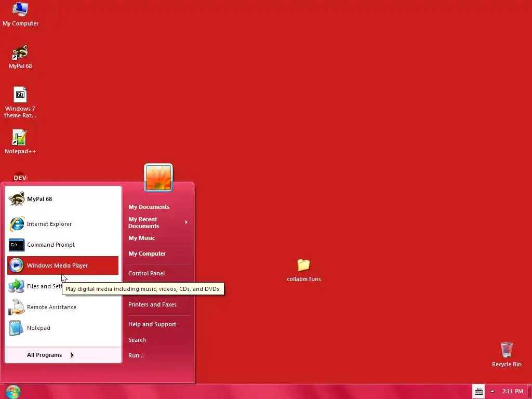The height and width of the screenshot is (399, 532).
Task: Launch MyPal 68 from the Start menu
Action: click(63, 199)
